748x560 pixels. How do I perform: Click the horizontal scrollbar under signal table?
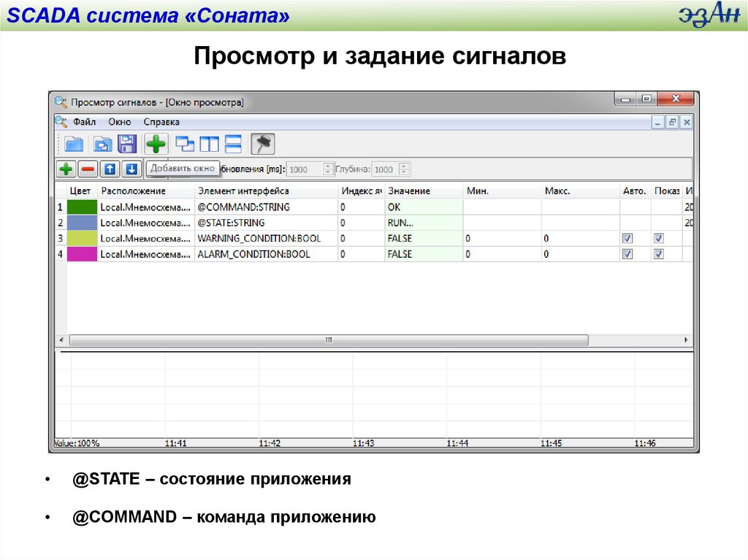[x=329, y=340]
